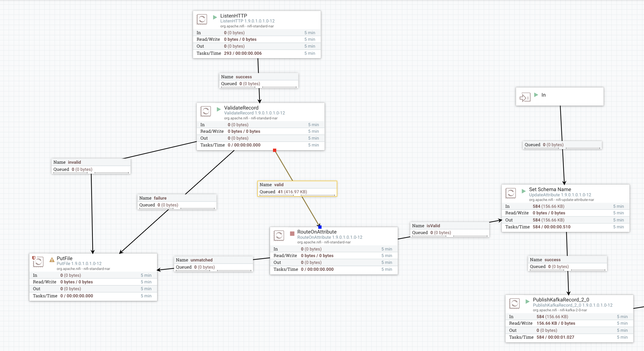Click the ValidateRecord processor title text
The height and width of the screenshot is (351, 644).
point(241,108)
